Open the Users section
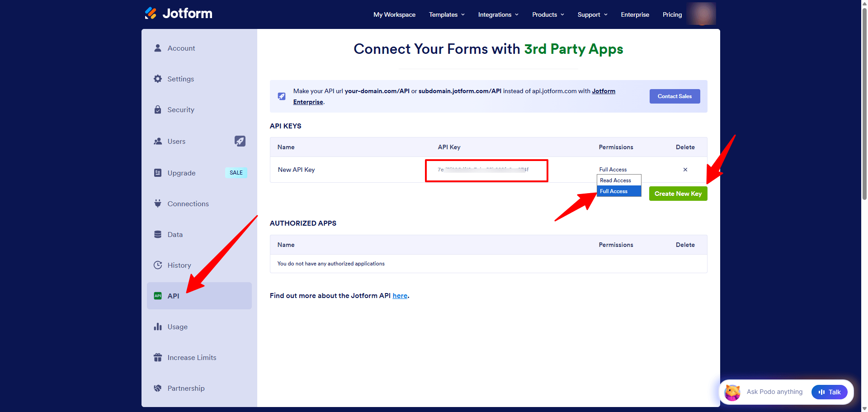Image resolution: width=868 pixels, height=412 pixels. pyautogui.click(x=199, y=141)
